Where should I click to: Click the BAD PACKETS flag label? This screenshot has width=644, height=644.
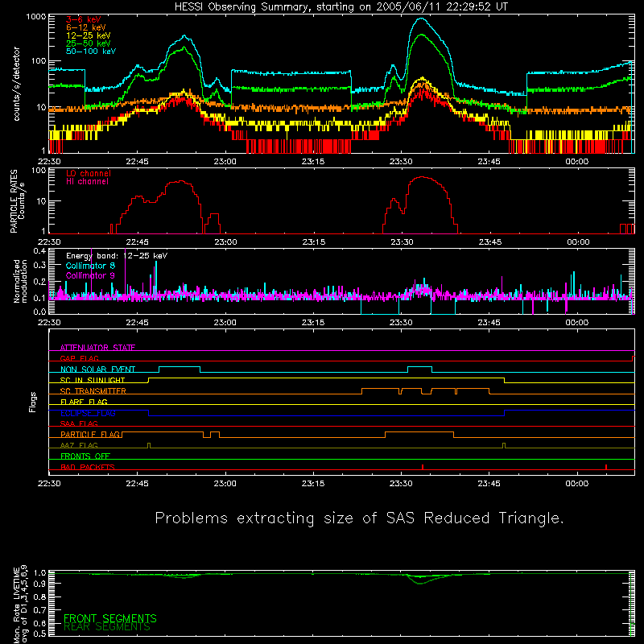pyautogui.click(x=88, y=467)
